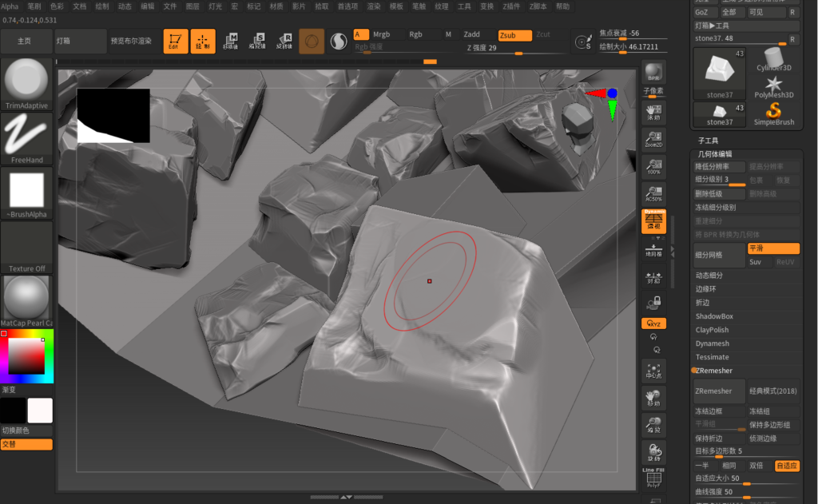Viewport: 818px width, 504px height.
Task: Toggle the M material mode
Action: pos(448,34)
